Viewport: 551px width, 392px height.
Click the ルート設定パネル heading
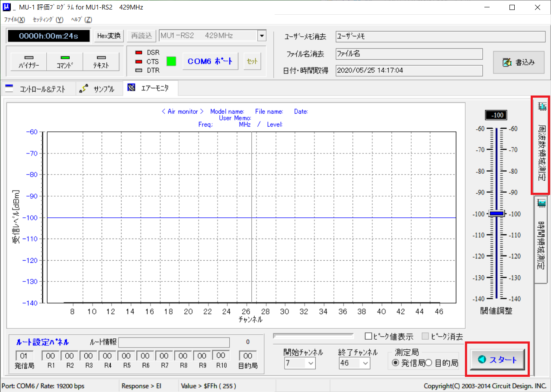coord(42,342)
